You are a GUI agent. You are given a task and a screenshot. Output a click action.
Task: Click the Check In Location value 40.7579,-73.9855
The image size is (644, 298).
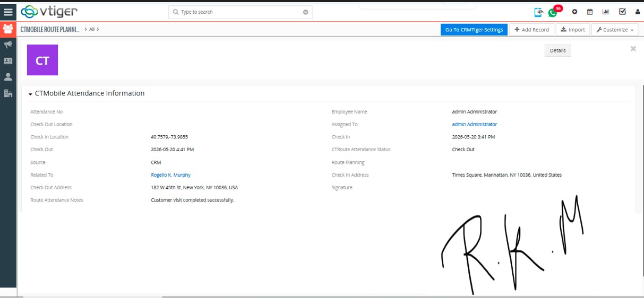pos(169,137)
